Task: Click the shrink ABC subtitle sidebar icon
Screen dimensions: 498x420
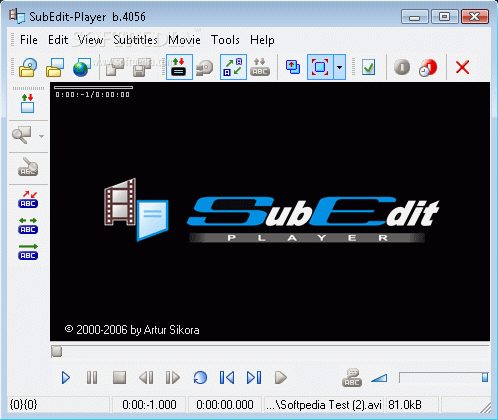Action: (x=28, y=200)
